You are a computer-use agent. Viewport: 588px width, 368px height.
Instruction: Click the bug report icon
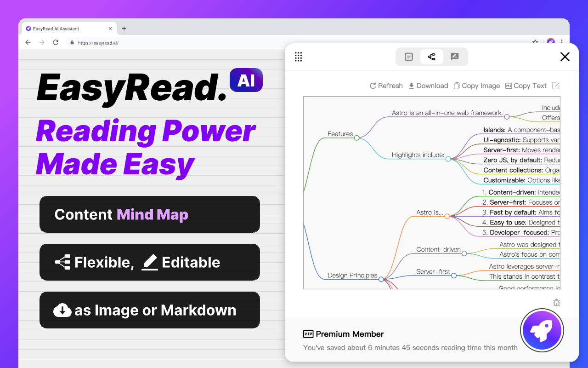point(556,302)
